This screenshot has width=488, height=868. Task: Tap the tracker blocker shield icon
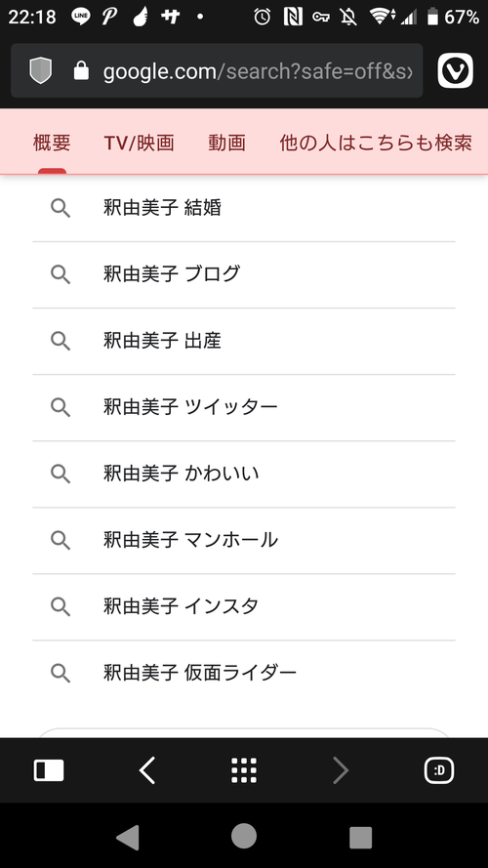click(40, 71)
